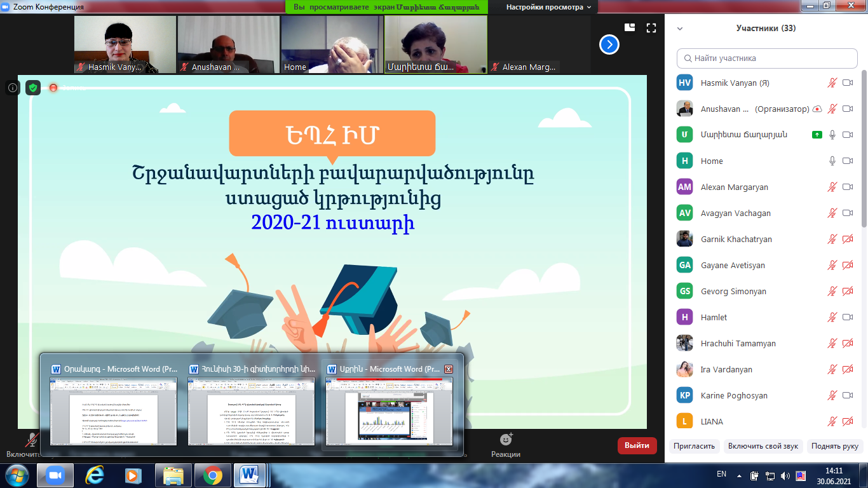Click Выйти button to leave meeting
868x488 pixels.
(x=637, y=445)
